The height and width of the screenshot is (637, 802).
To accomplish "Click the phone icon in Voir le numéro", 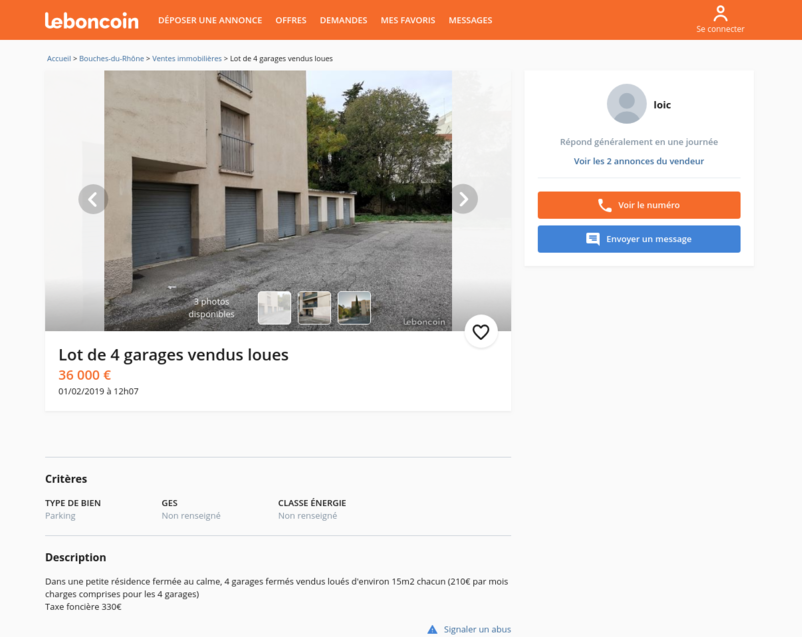I will coord(605,205).
